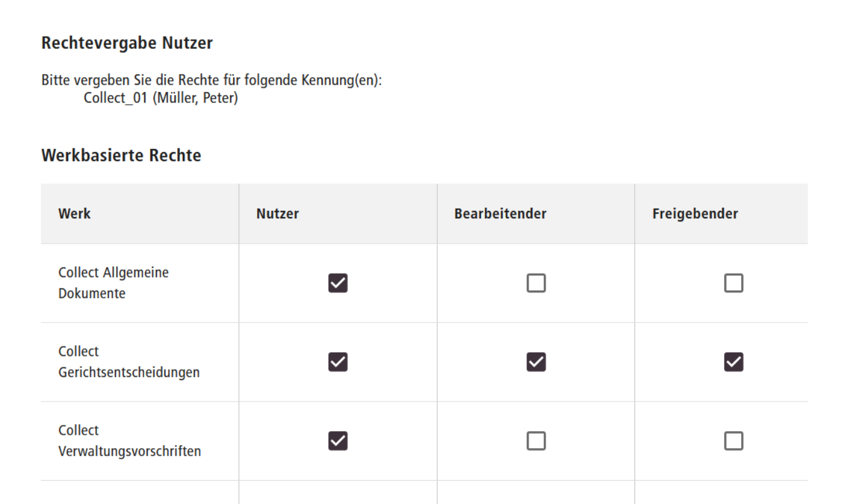Enable Bearbeitender for Collect Allgemeine Dokumente

[536, 283]
